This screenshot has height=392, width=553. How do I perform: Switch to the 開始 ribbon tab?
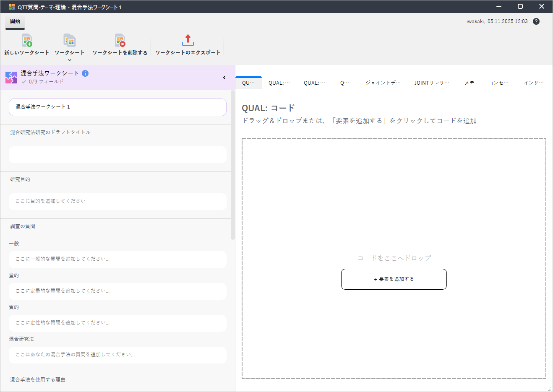click(x=15, y=21)
